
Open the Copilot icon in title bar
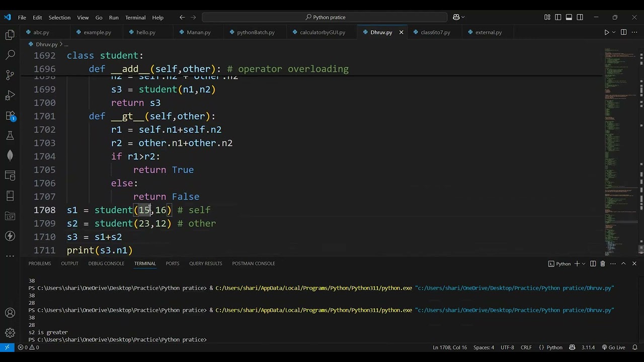click(456, 17)
